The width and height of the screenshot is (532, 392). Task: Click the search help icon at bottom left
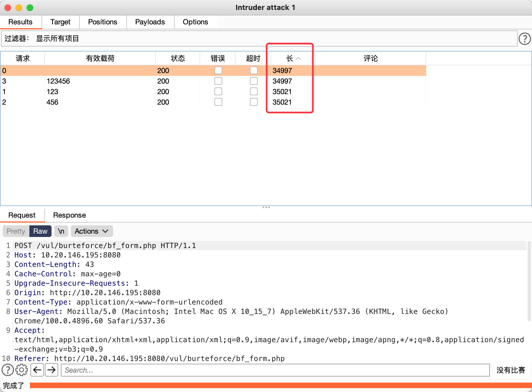click(x=8, y=370)
